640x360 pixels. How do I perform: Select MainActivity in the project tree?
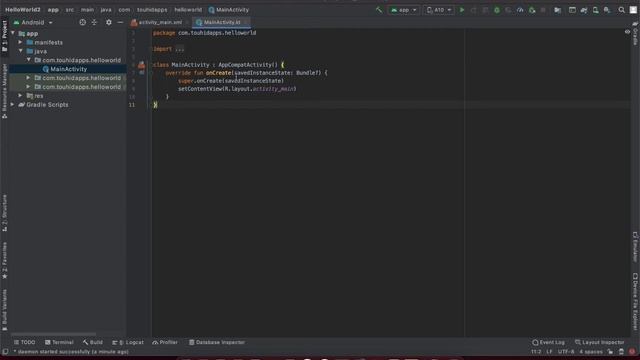pos(68,69)
